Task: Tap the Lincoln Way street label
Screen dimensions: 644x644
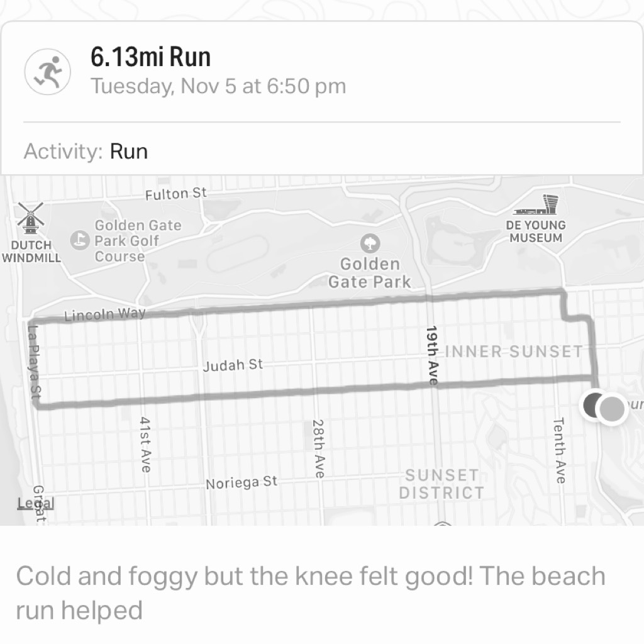Action: (105, 314)
